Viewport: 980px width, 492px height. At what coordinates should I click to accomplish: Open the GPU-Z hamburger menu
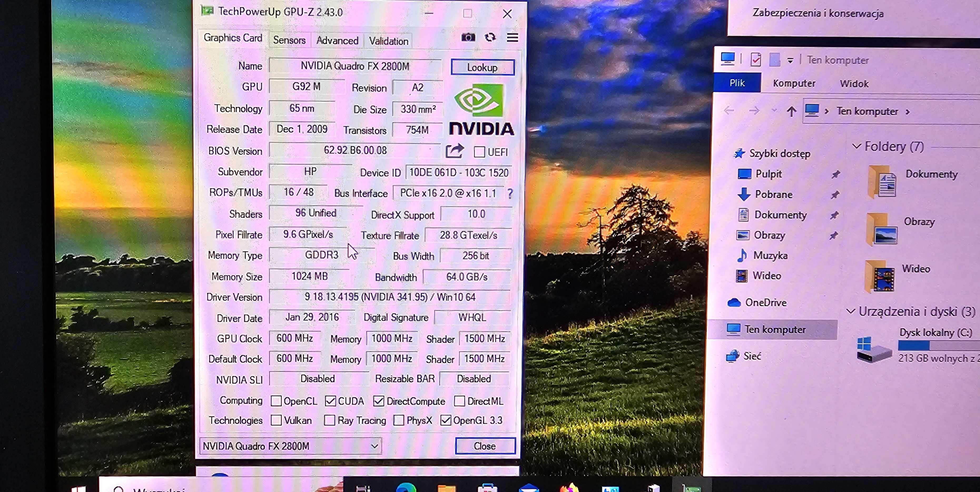pyautogui.click(x=513, y=37)
